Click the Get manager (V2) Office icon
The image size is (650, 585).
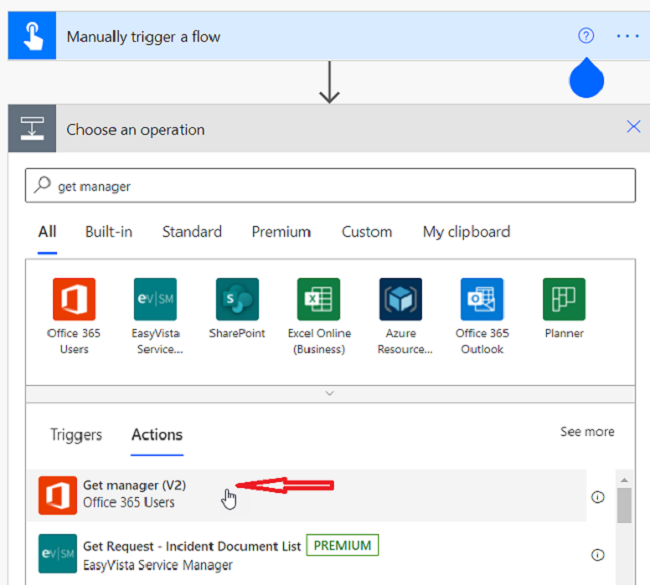pyautogui.click(x=58, y=495)
